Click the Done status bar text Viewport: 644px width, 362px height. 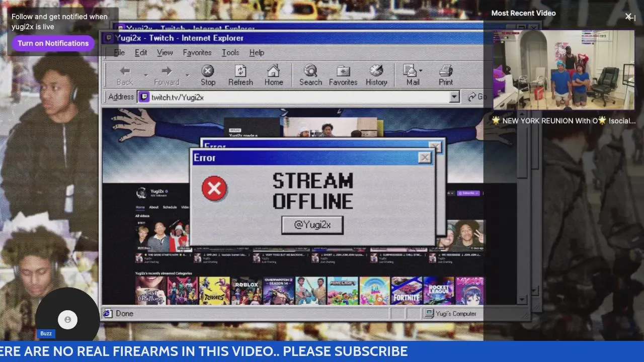point(124,313)
